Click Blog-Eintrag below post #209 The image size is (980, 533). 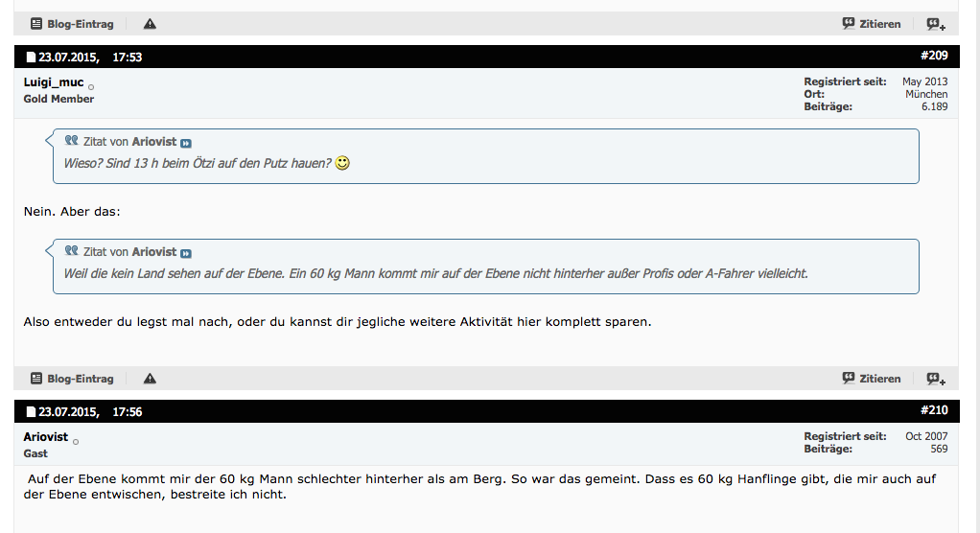click(72, 379)
